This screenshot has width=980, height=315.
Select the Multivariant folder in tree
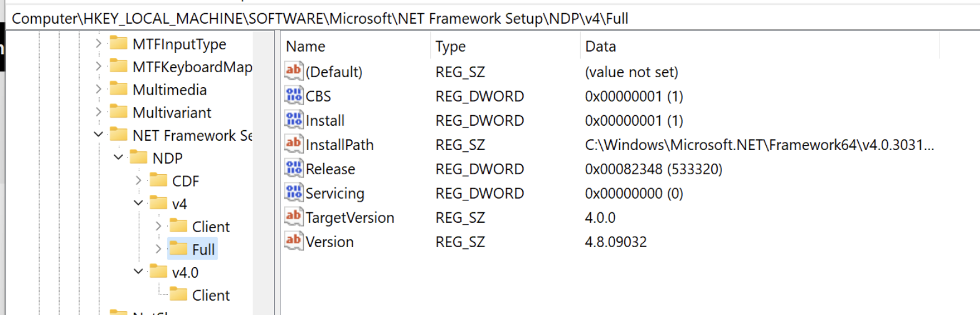(172, 113)
